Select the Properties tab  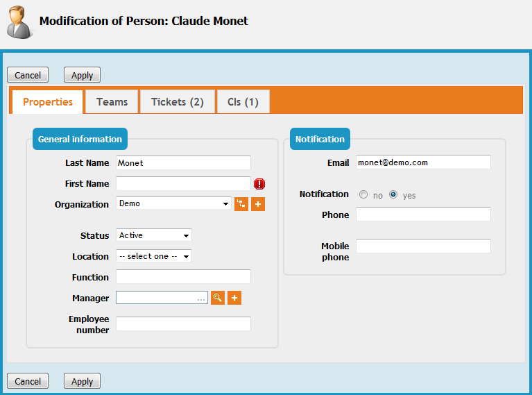[48, 102]
